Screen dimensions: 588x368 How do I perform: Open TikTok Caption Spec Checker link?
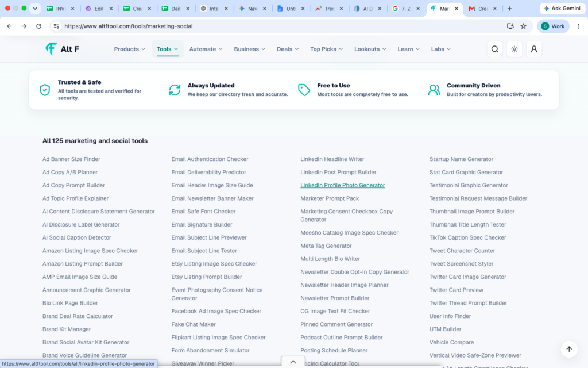point(467,237)
